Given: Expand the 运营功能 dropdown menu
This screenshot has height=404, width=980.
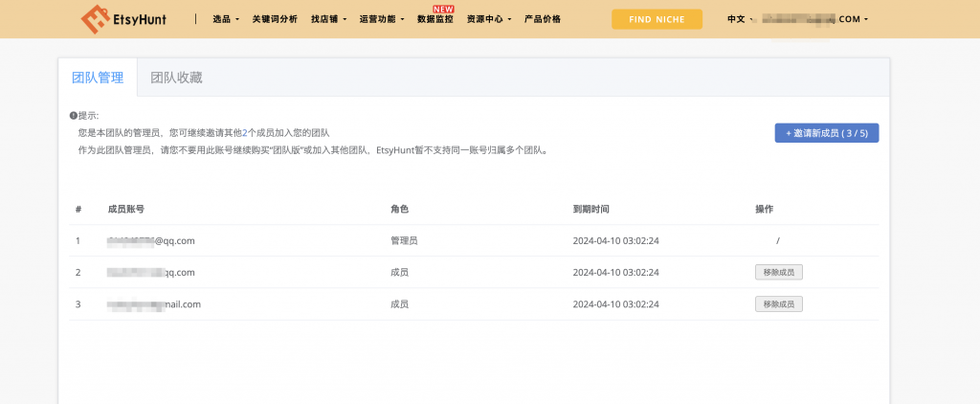Looking at the screenshot, I should tap(381, 19).
